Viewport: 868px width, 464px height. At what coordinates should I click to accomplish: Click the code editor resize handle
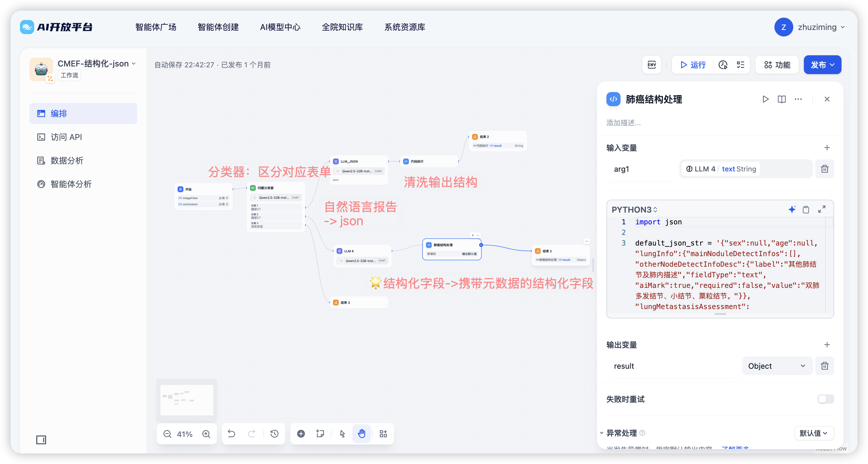coord(720,314)
